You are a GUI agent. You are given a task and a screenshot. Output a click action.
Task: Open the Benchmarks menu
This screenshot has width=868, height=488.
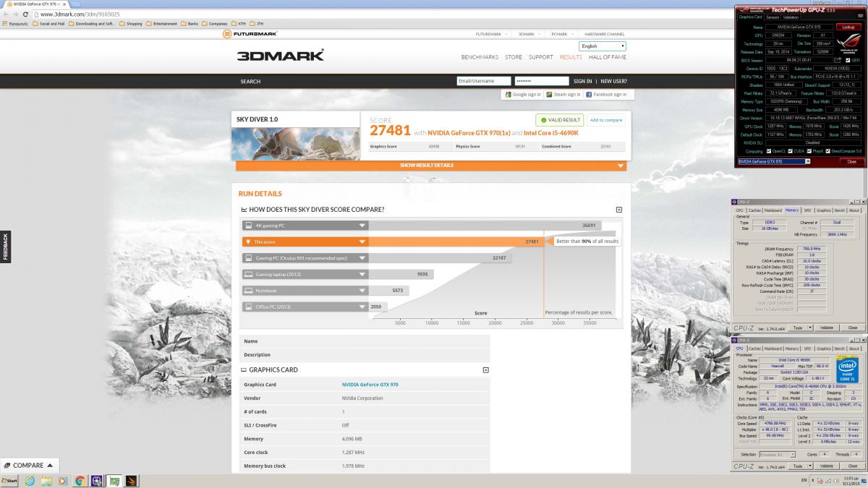(x=480, y=57)
